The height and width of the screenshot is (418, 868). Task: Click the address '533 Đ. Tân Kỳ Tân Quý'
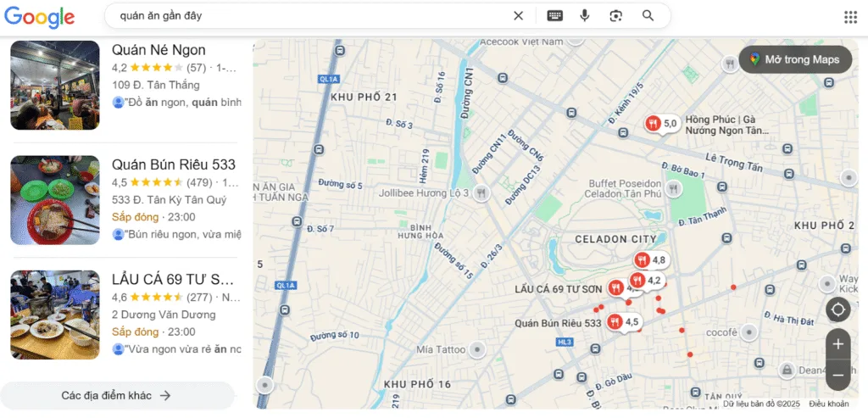point(169,200)
